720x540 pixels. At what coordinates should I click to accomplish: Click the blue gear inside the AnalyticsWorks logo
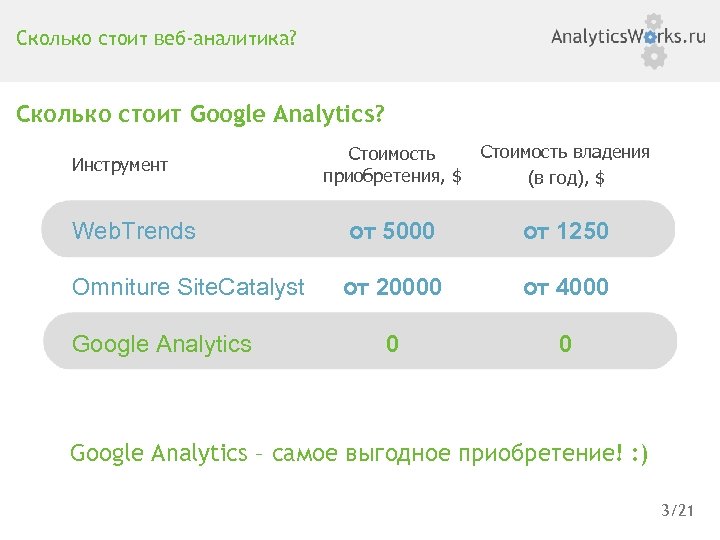pyautogui.click(x=651, y=37)
